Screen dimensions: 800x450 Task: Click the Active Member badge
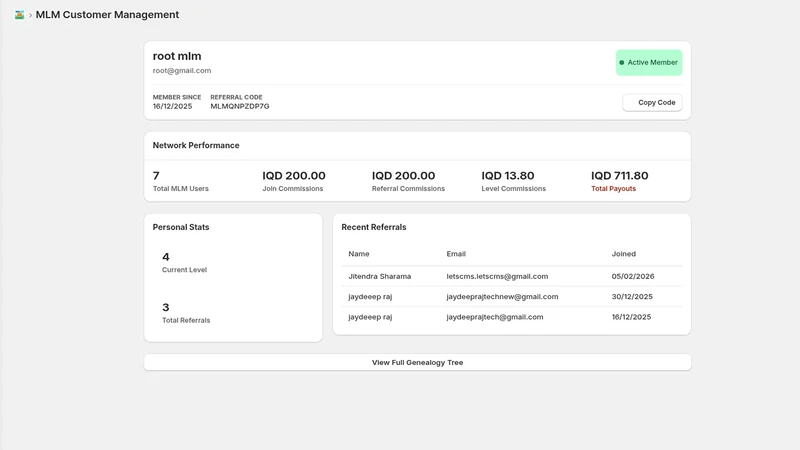point(649,62)
